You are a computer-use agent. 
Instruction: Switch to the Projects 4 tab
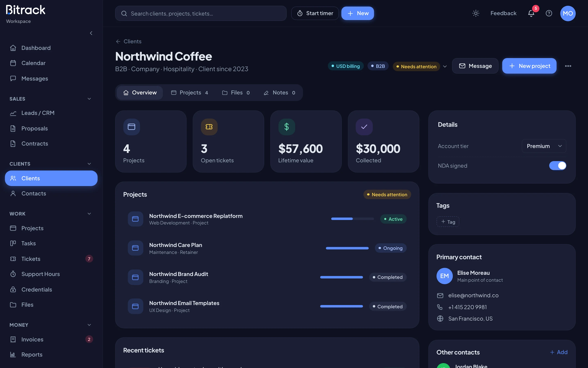click(x=189, y=93)
